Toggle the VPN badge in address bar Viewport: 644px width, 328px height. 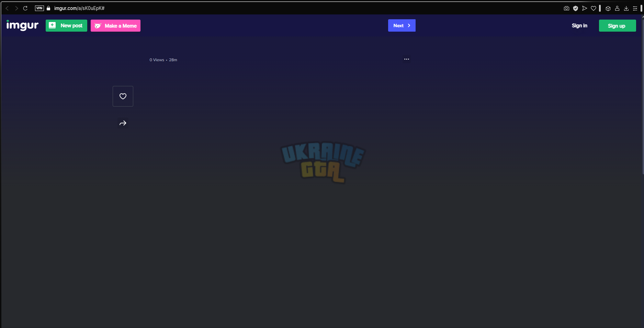point(39,8)
